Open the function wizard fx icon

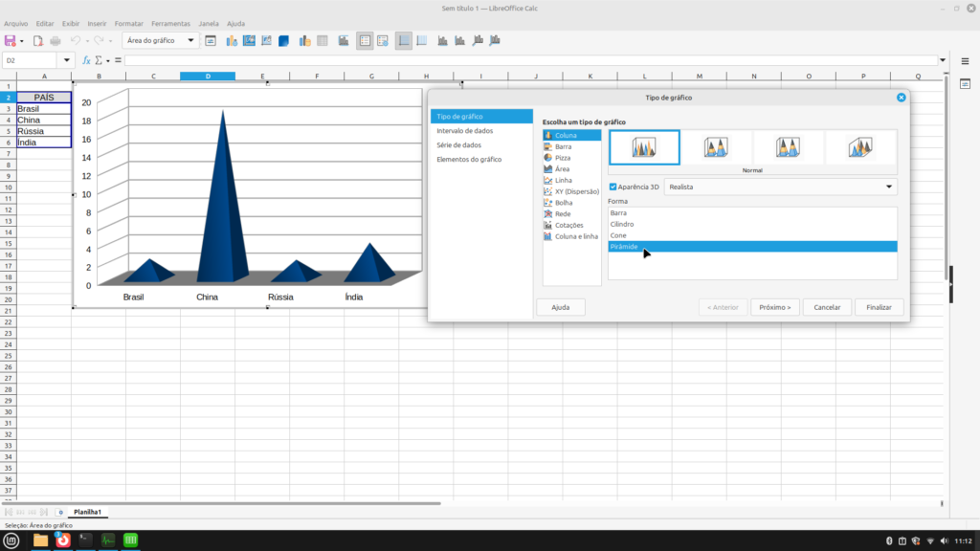(84, 60)
